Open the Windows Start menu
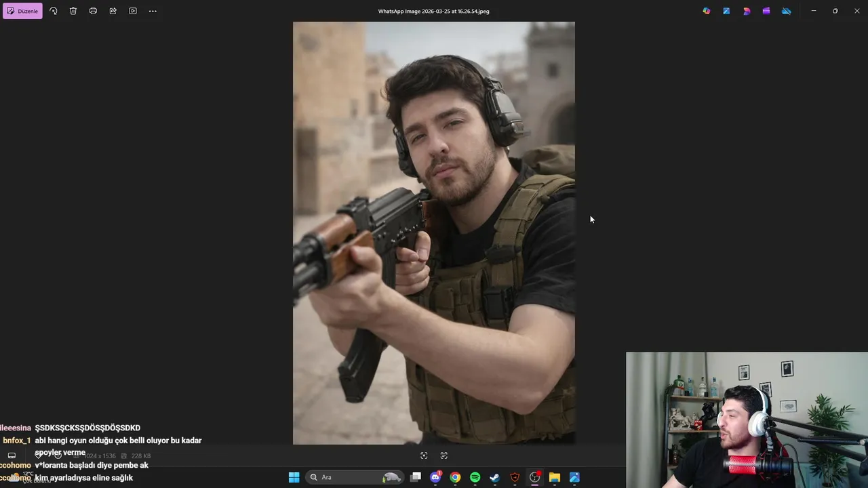This screenshot has width=868, height=488. (294, 477)
